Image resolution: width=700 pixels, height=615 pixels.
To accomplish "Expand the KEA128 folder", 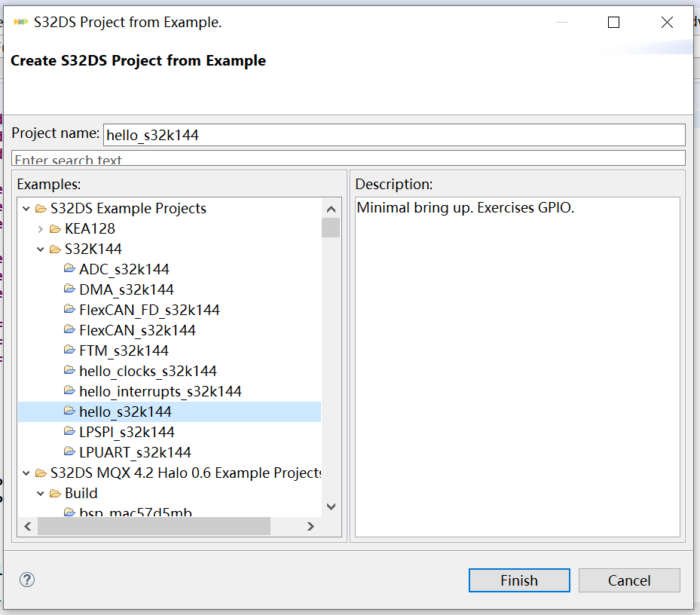I will click(x=41, y=228).
